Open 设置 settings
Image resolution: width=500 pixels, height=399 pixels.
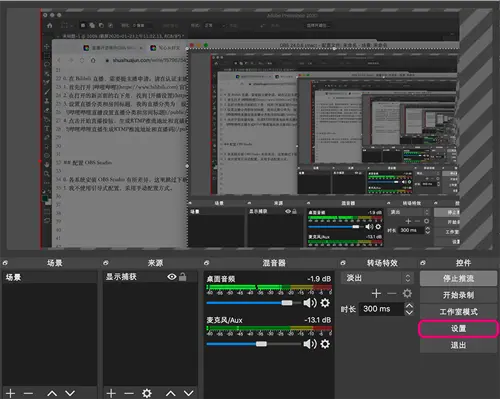pos(458,329)
